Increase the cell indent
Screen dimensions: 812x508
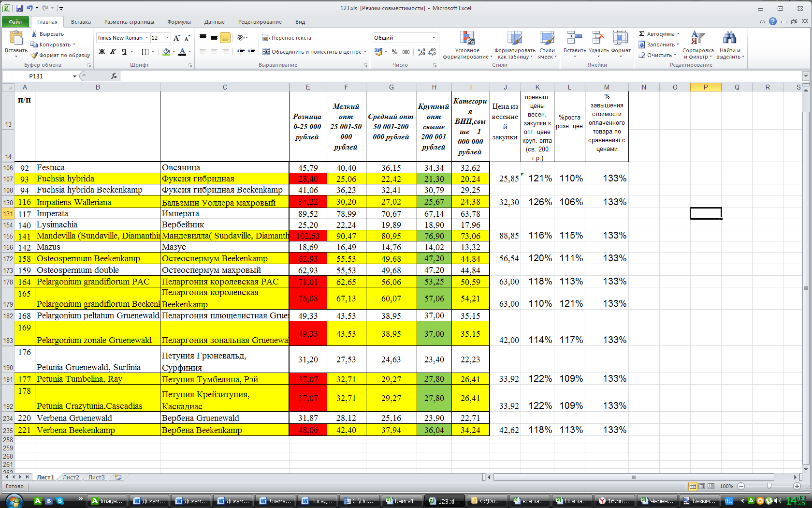pyautogui.click(x=252, y=52)
